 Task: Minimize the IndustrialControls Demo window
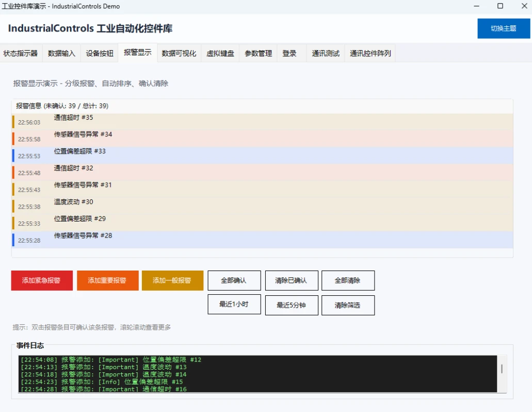(476, 6)
